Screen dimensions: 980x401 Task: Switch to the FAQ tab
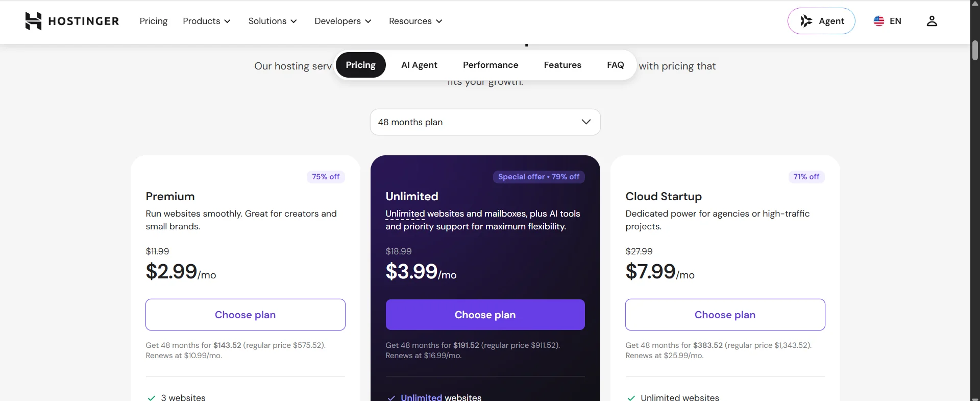click(x=616, y=65)
